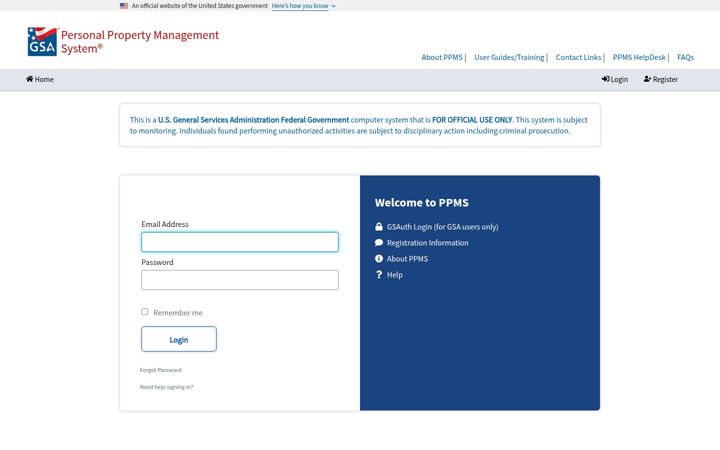720x450 pixels.
Task: Click the "Welcome to PPMS" heading
Action: [422, 202]
